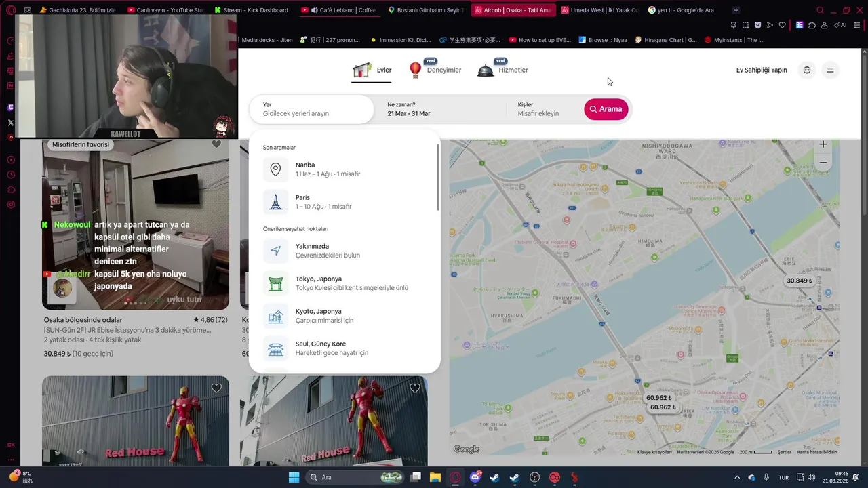Click the Windows taskbar Ara search box
Viewport: 868px width, 488px height.
(x=355, y=477)
